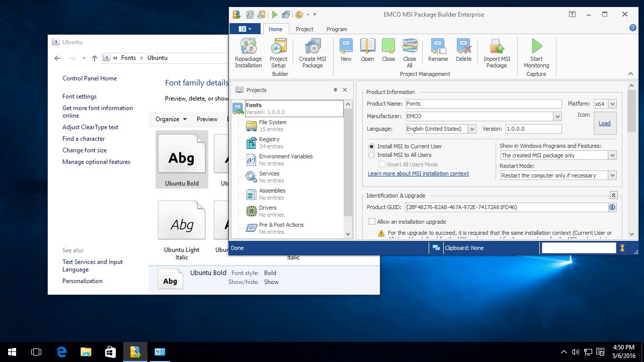Open the Restart Mode dropdown

point(612,175)
